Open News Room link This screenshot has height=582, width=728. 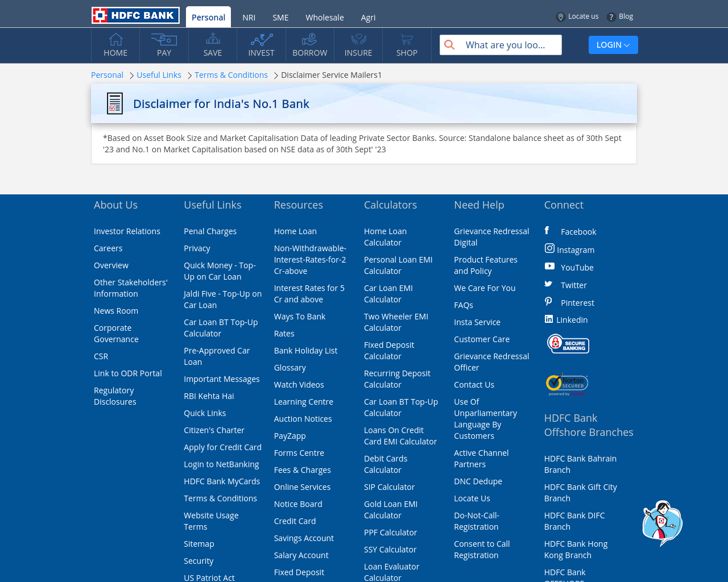click(x=116, y=311)
